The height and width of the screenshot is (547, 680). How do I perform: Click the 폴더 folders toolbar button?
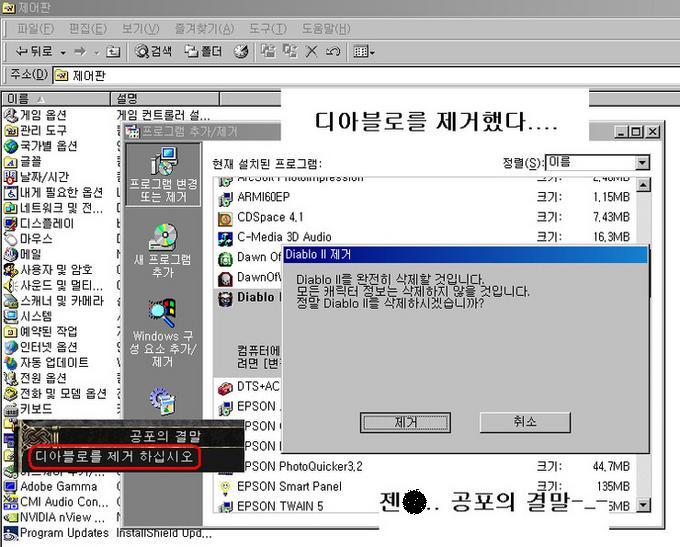203,52
